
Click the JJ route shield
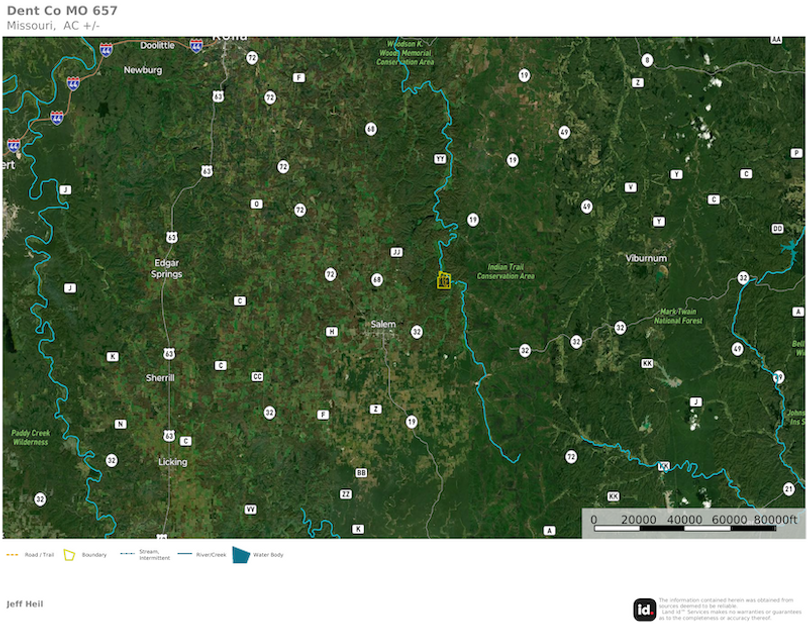[x=396, y=252]
